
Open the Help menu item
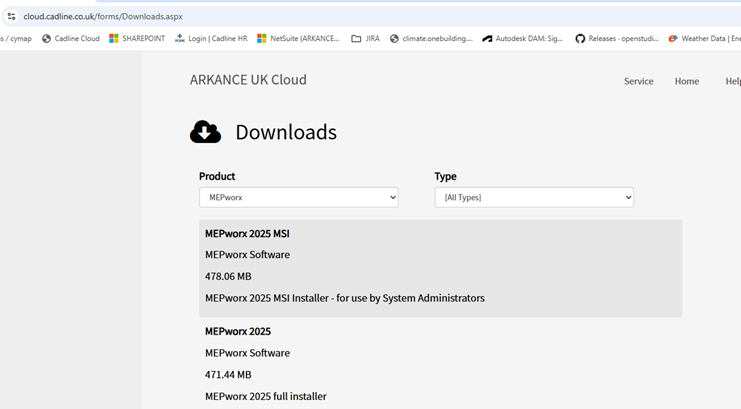[733, 81]
